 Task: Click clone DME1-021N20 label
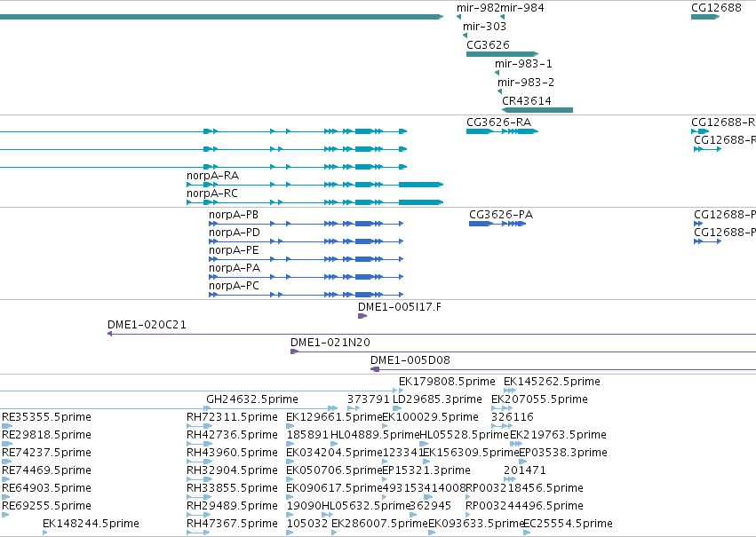330,343
